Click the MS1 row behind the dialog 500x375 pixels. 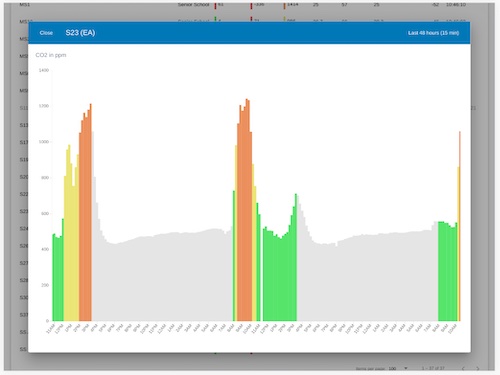(25, 5)
